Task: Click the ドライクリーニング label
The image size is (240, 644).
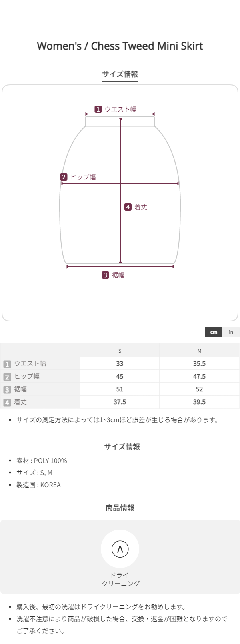Action: [120, 579]
